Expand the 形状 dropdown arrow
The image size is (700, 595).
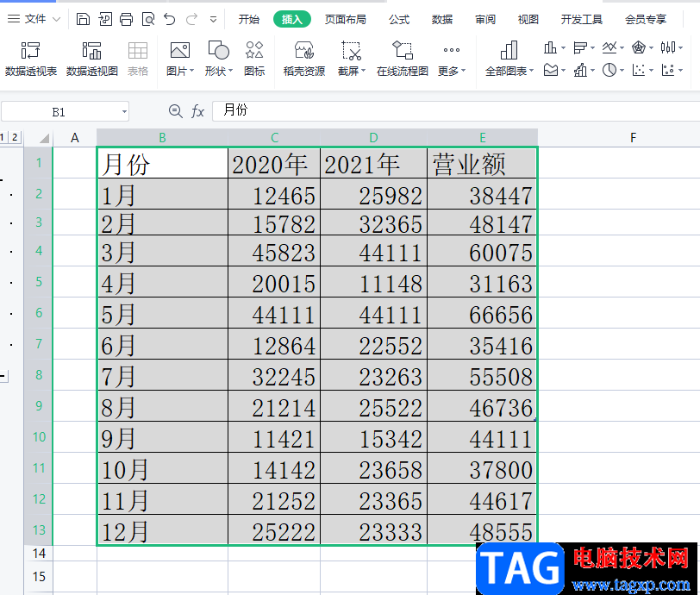click(231, 71)
